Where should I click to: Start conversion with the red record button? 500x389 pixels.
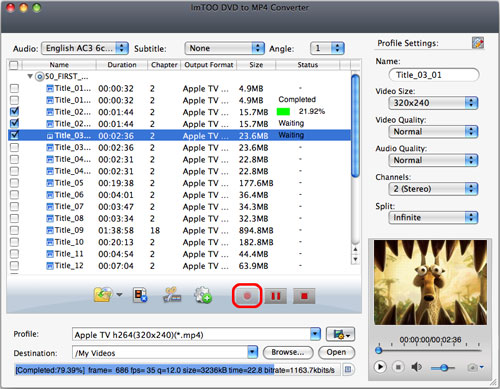(247, 296)
